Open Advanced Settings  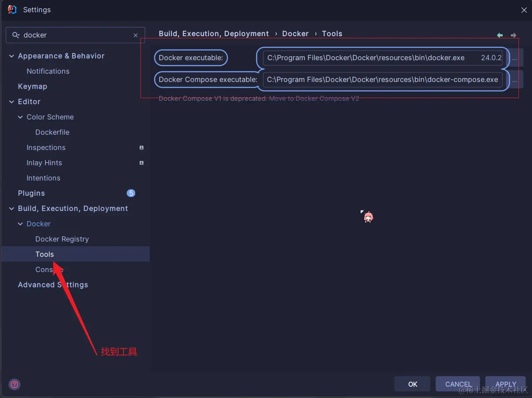[x=53, y=285]
